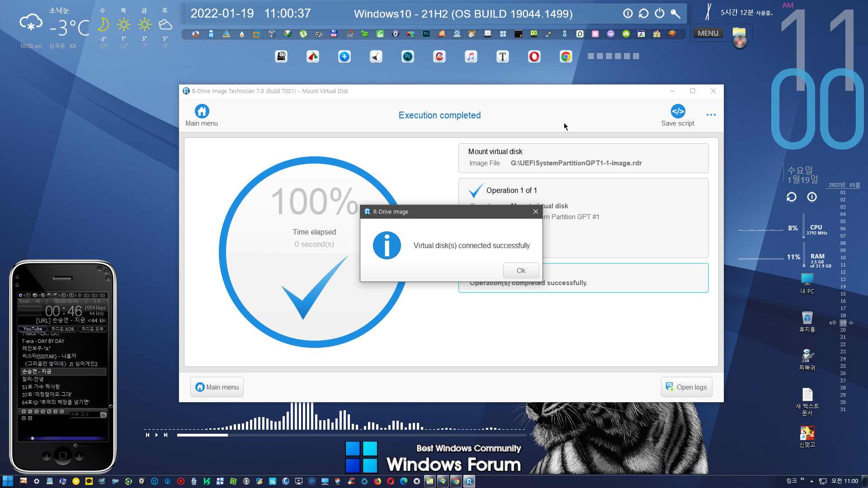
Task: Open the blue lightning dock icon
Action: pyautogui.click(x=344, y=56)
